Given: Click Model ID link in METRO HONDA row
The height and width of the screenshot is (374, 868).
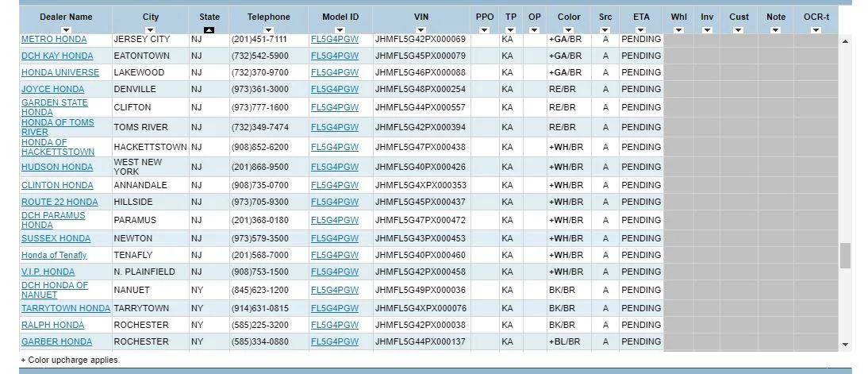Looking at the screenshot, I should point(335,40).
